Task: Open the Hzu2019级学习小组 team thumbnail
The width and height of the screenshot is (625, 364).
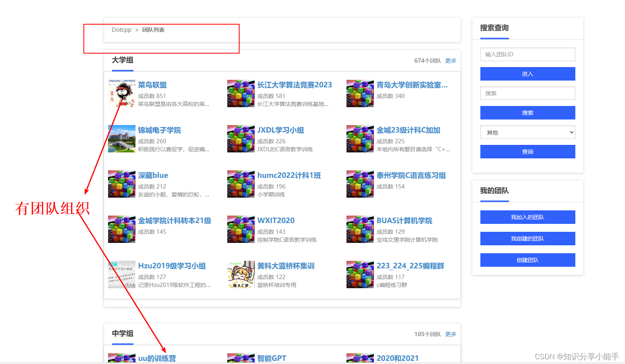Action: coord(122,275)
